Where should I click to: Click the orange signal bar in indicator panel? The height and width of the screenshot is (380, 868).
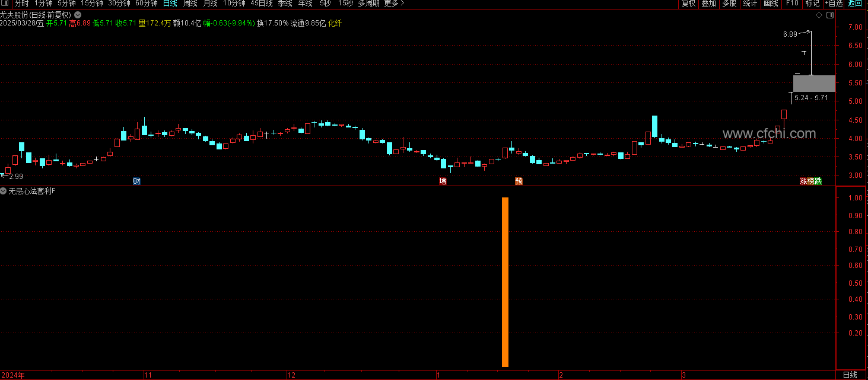pyautogui.click(x=505, y=282)
